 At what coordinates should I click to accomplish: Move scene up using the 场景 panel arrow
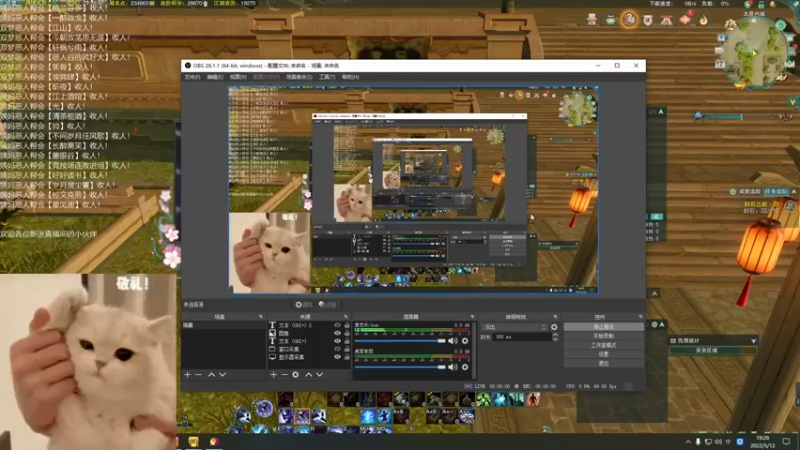[211, 374]
